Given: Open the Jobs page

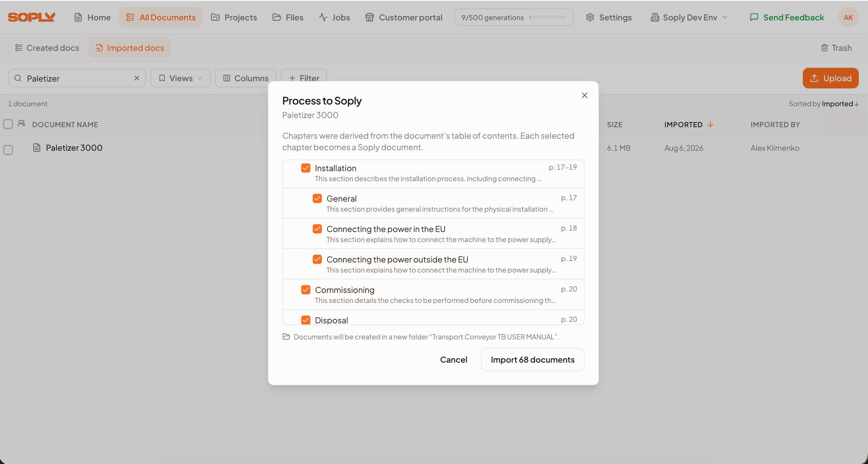Looking at the screenshot, I should click(334, 17).
